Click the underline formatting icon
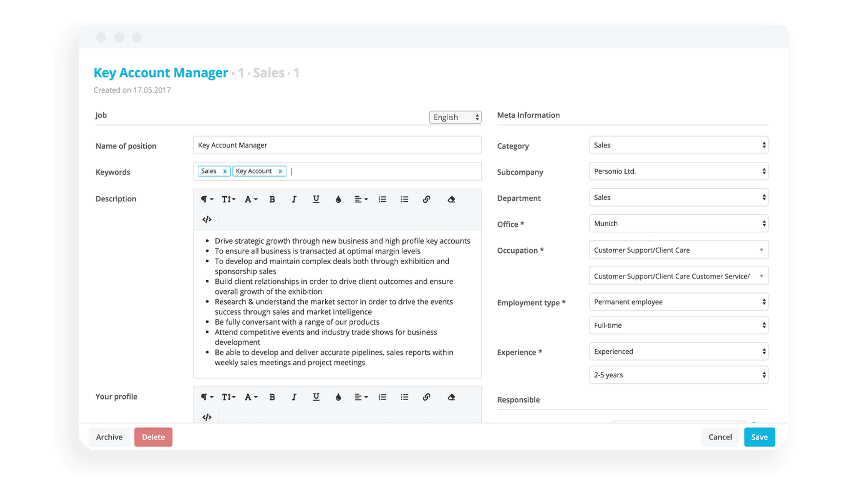 pyautogui.click(x=316, y=199)
